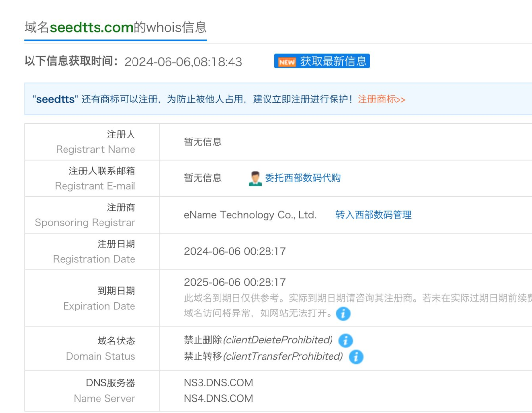
Task: Click the info icon after 如网站无法打开
Action: (343, 313)
